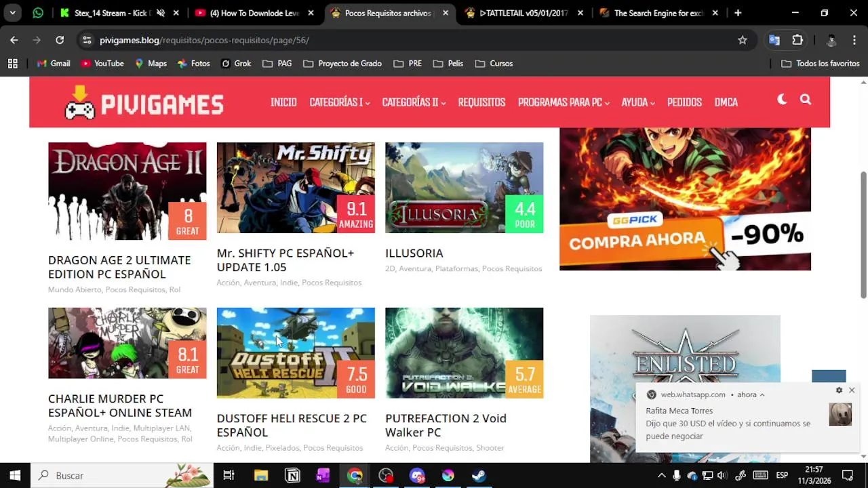Open the Chrome three-dot menu
This screenshot has height=488, width=868.
point(854,40)
